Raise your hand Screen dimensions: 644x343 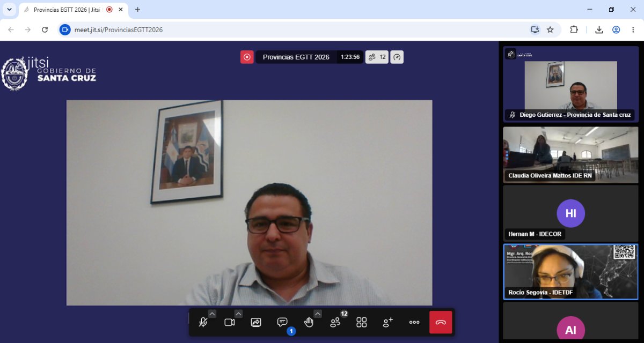point(309,322)
